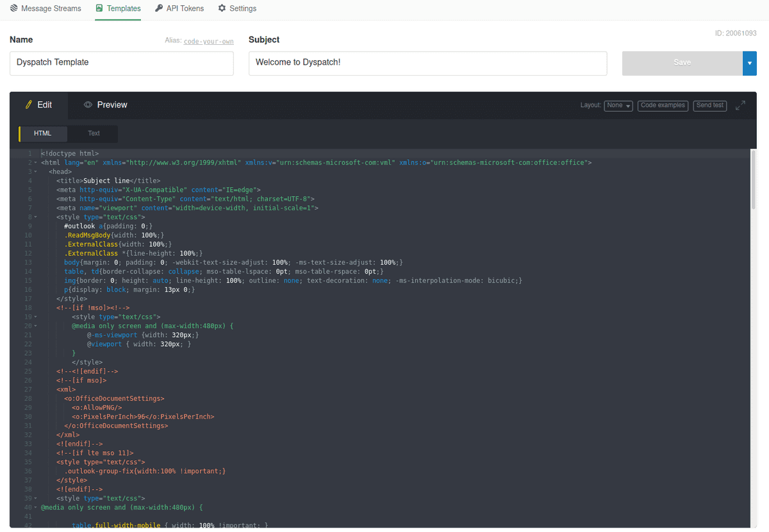Open the API Tokens tab
Viewport: 769px width, 532px height.
[x=179, y=8]
